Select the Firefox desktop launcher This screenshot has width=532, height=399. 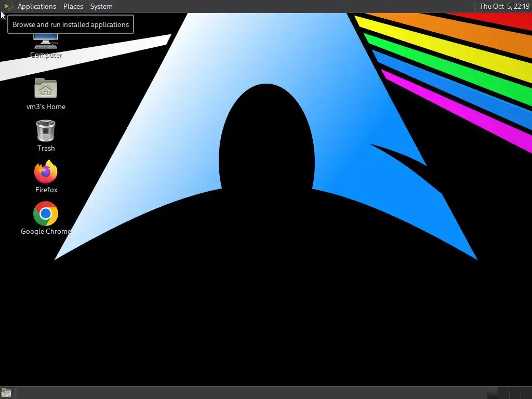46,177
